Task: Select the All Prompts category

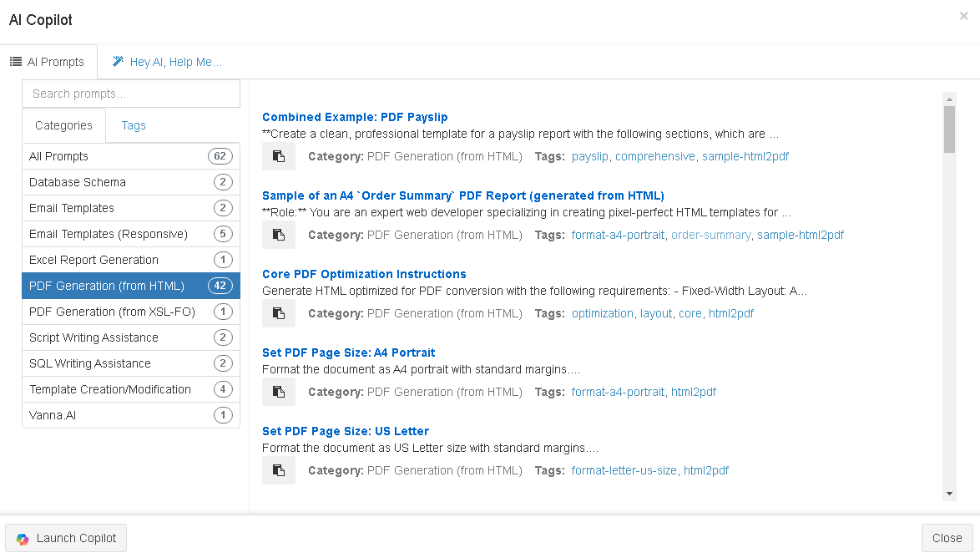Action: coord(131,156)
